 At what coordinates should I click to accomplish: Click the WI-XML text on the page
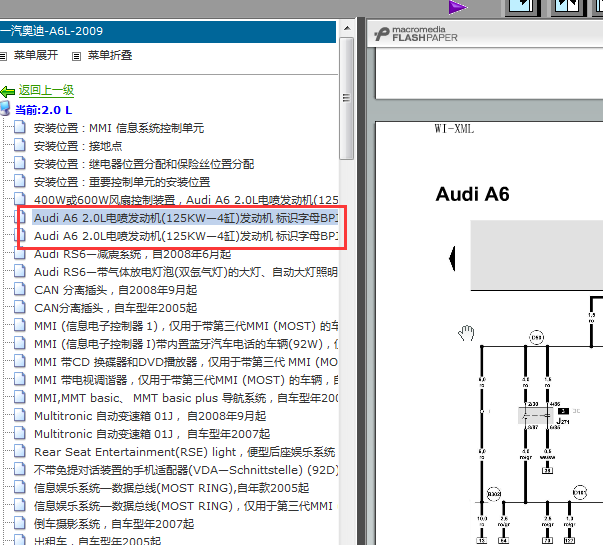tap(454, 129)
